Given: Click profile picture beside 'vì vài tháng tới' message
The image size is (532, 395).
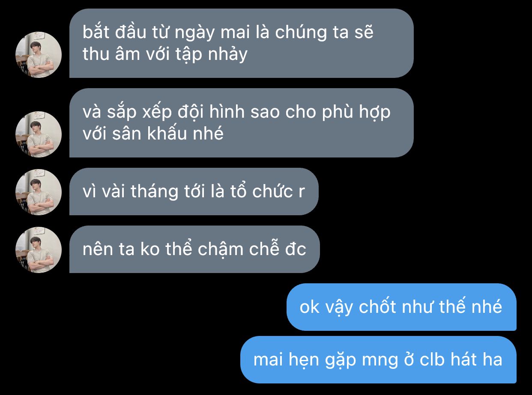Looking at the screenshot, I should 39,192.
